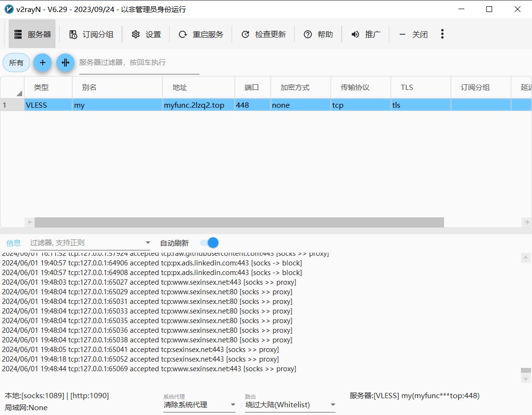This screenshot has height=415, width=532.
Task: Select the transport cell 'tcp'
Action: pyautogui.click(x=361, y=105)
